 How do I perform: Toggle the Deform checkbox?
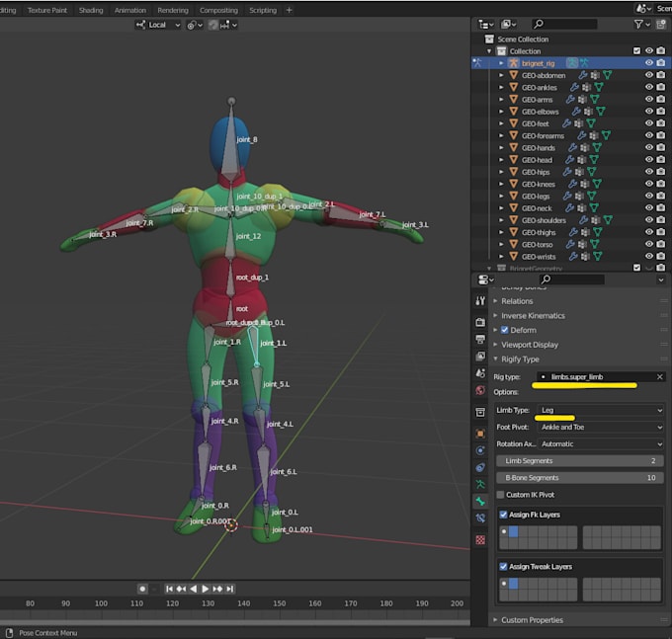(x=504, y=330)
